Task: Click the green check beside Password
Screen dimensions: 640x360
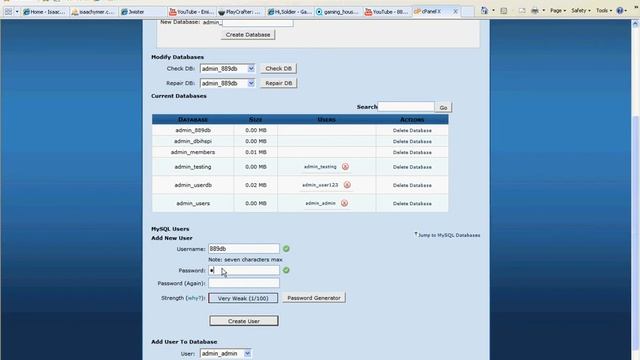Action: click(286, 270)
